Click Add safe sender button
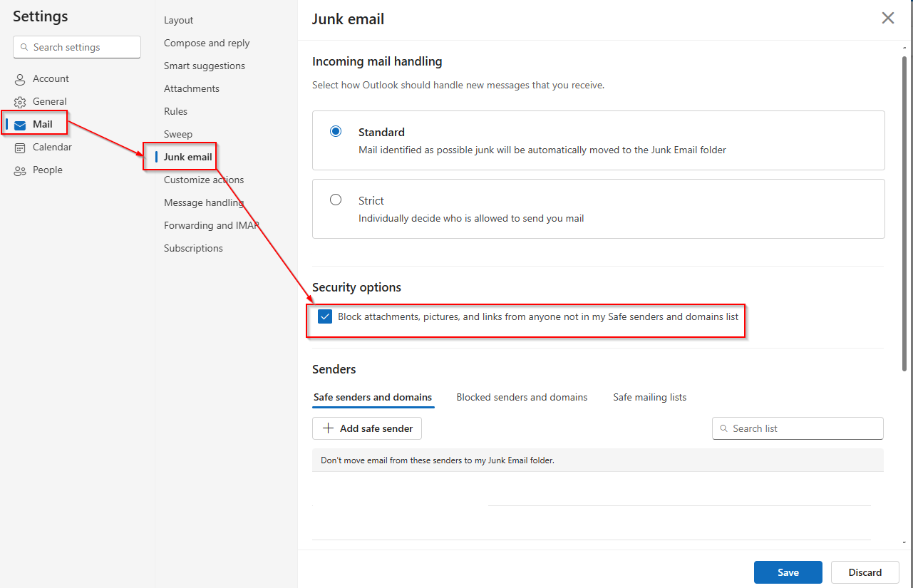Viewport: 913px width, 588px height. [x=367, y=428]
